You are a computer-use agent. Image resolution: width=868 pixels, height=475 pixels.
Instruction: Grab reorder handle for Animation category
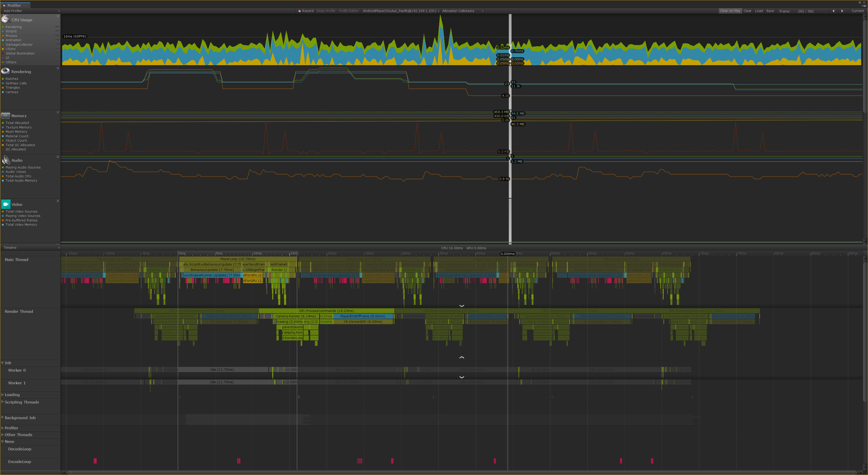pos(57,40)
